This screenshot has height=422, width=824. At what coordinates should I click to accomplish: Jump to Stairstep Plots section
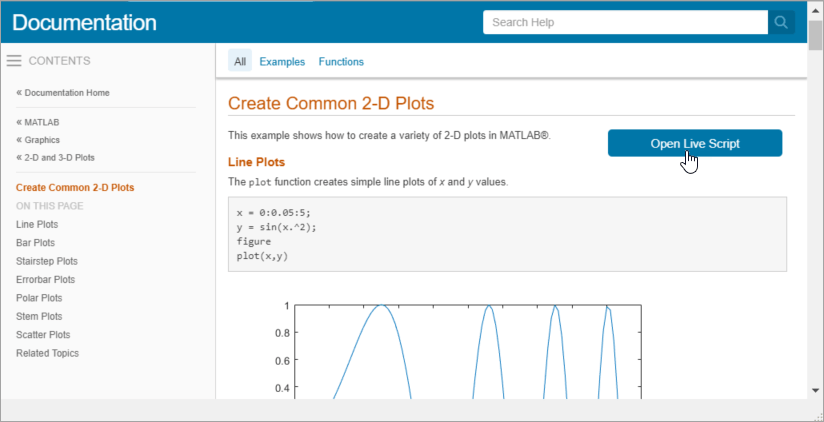click(46, 261)
